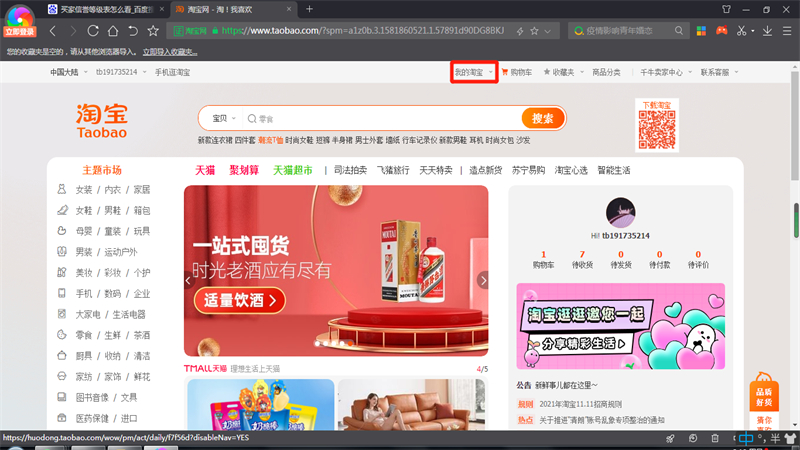Click the user avatar picture
Viewport: 800px width, 450px height.
(x=620, y=212)
